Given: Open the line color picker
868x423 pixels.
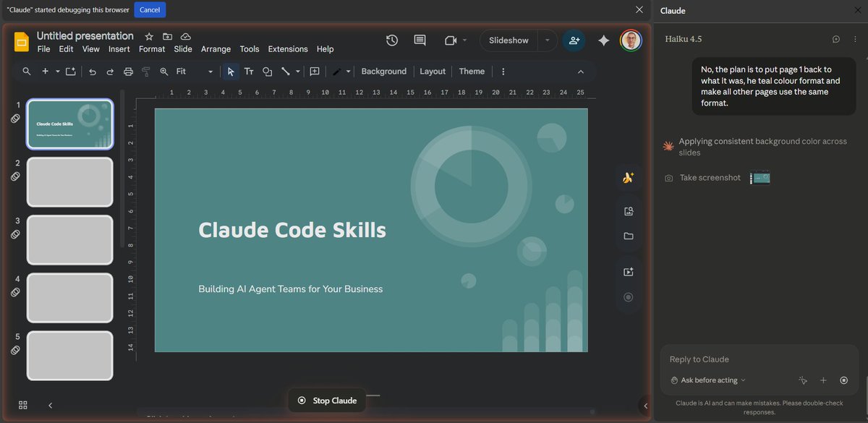Looking at the screenshot, I should (339, 71).
